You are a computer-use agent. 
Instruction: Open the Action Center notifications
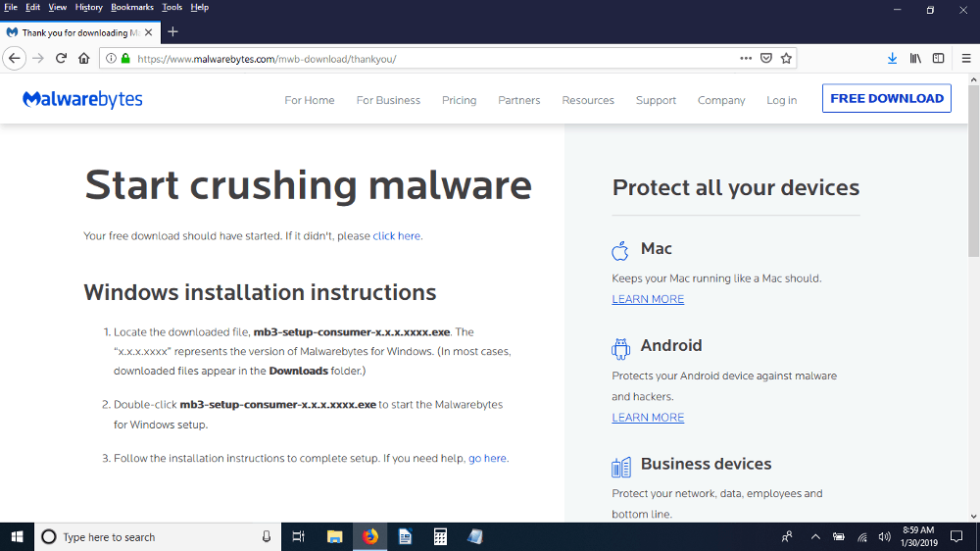[956, 536]
